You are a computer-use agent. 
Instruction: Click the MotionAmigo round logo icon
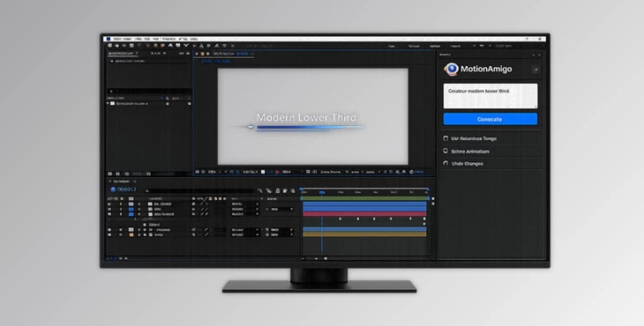[x=452, y=69]
